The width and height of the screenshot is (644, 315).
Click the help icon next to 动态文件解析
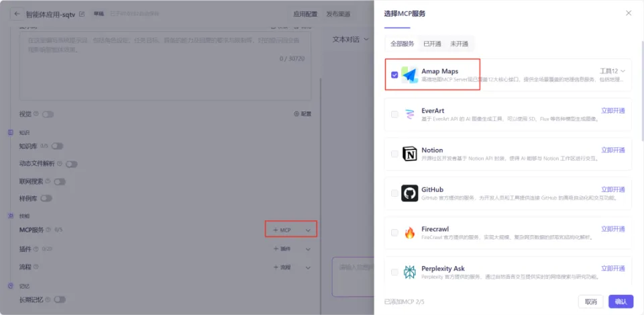60,164
